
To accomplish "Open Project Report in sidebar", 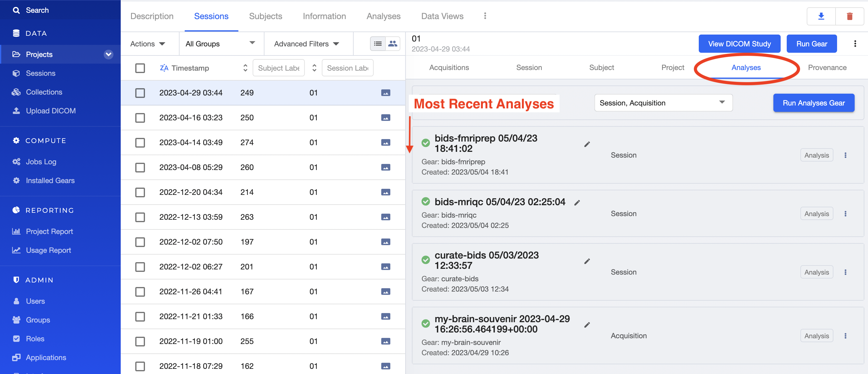I will [x=49, y=231].
